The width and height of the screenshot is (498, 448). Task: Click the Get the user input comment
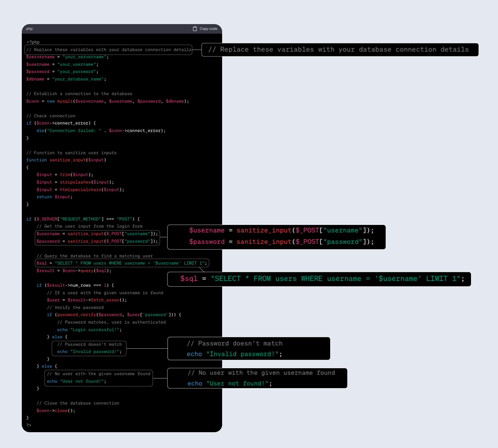(89, 226)
